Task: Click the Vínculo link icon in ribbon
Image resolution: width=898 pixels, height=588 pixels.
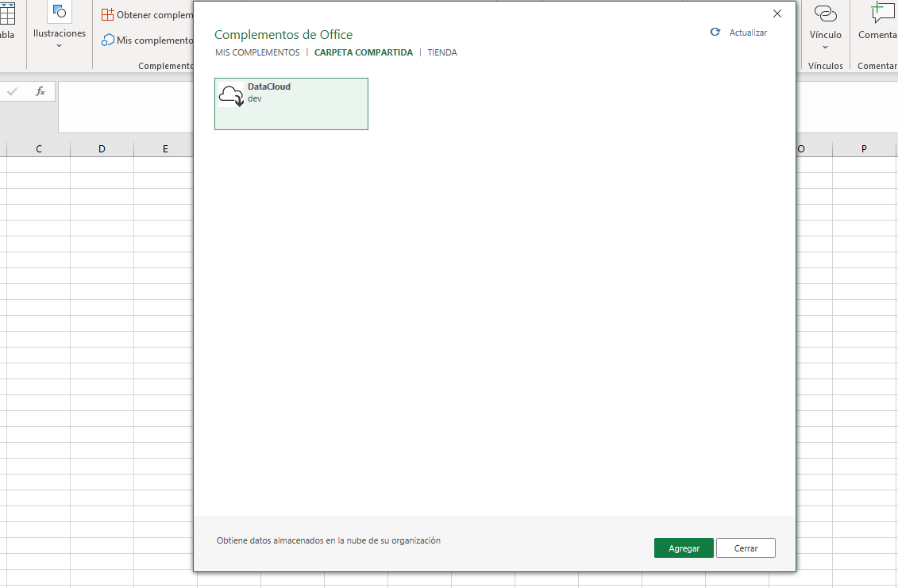Action: 825,13
